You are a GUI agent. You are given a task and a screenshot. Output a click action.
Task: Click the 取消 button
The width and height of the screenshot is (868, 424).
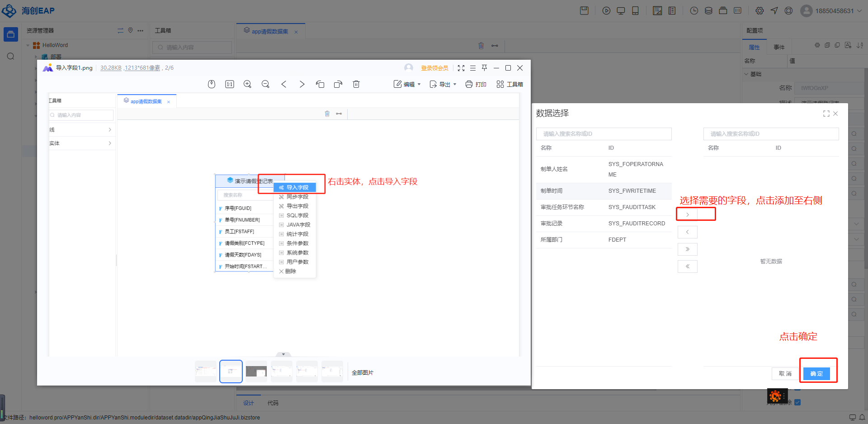pyautogui.click(x=785, y=374)
